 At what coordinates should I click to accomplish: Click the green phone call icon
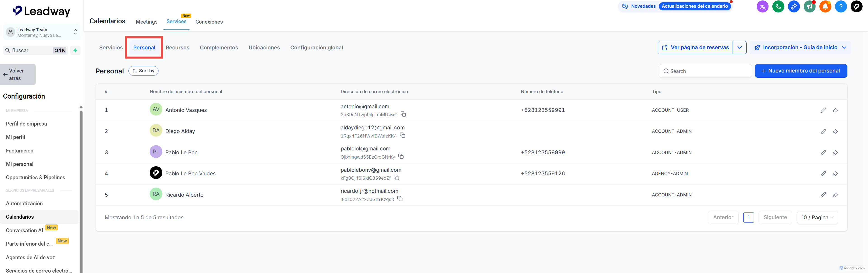[x=778, y=6]
